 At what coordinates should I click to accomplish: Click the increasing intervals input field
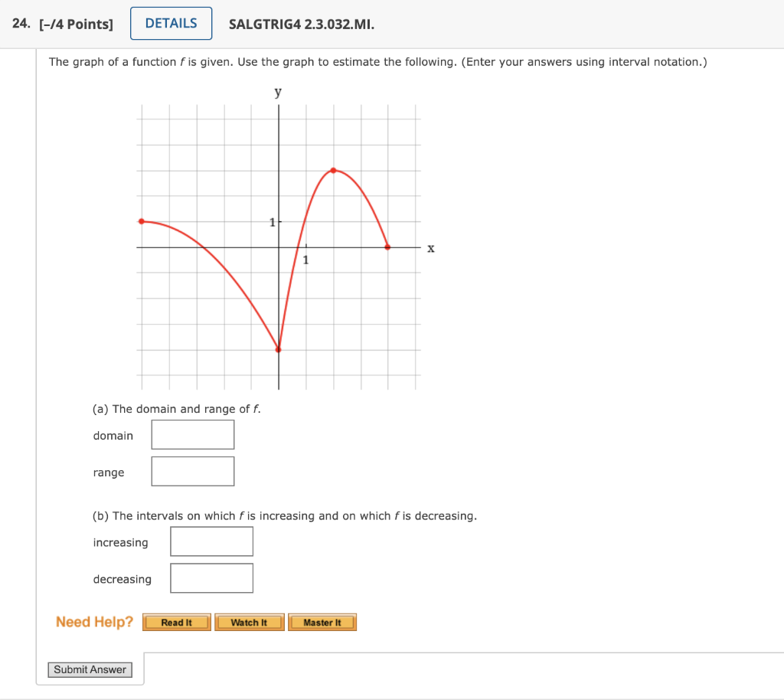211,541
